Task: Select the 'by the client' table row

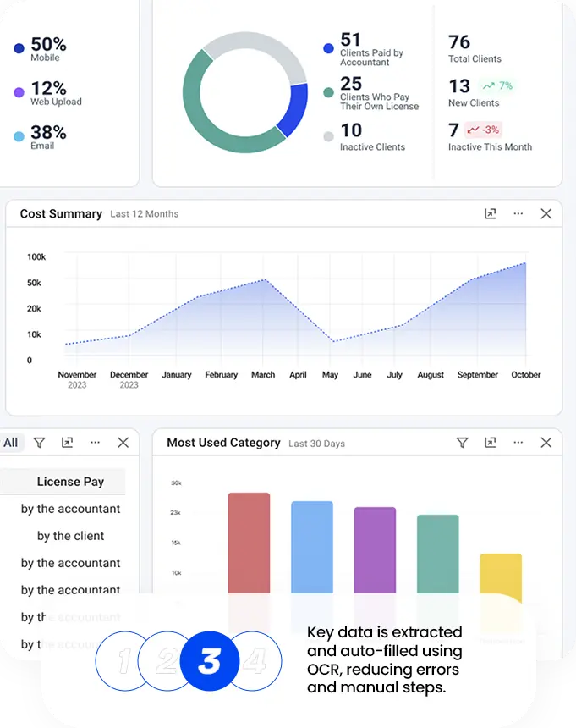Action: (x=70, y=536)
